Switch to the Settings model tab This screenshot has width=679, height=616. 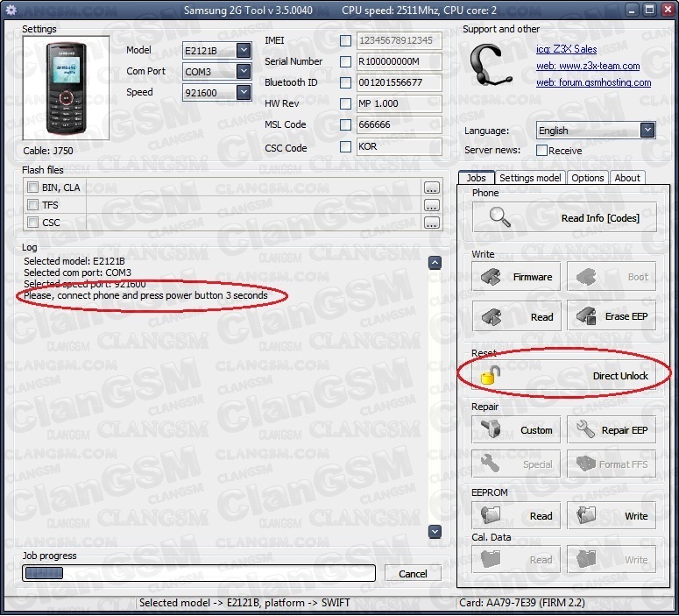[530, 178]
